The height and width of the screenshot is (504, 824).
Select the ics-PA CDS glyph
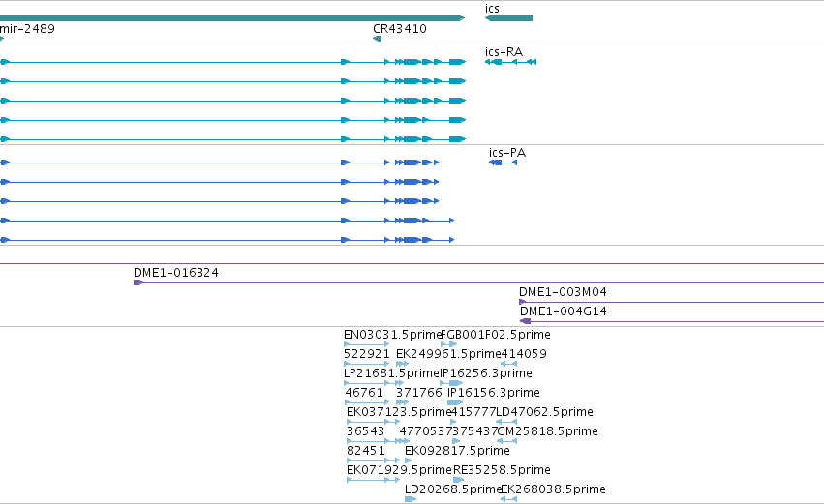point(503,163)
